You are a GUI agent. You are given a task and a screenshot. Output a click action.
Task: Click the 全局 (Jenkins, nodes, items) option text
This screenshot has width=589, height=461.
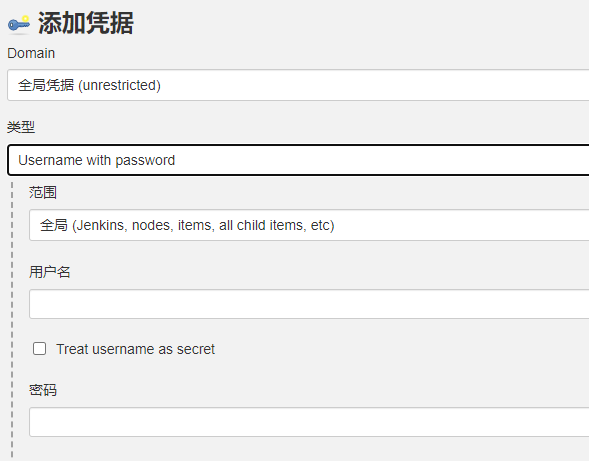pyautogui.click(x=187, y=225)
